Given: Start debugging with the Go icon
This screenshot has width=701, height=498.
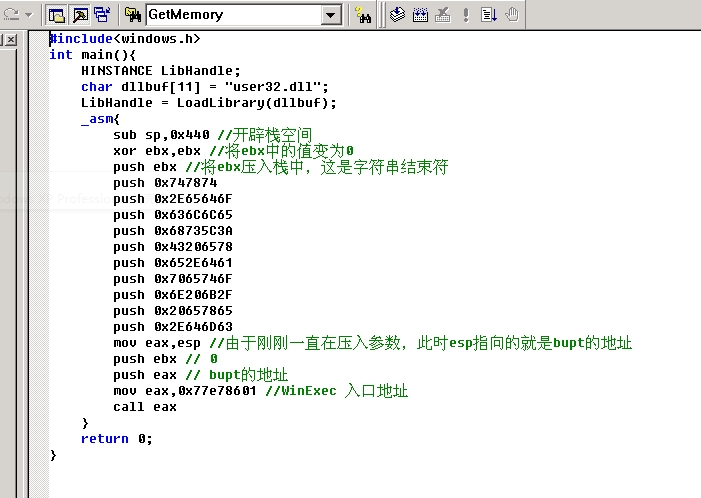Looking at the screenshot, I should (489, 15).
